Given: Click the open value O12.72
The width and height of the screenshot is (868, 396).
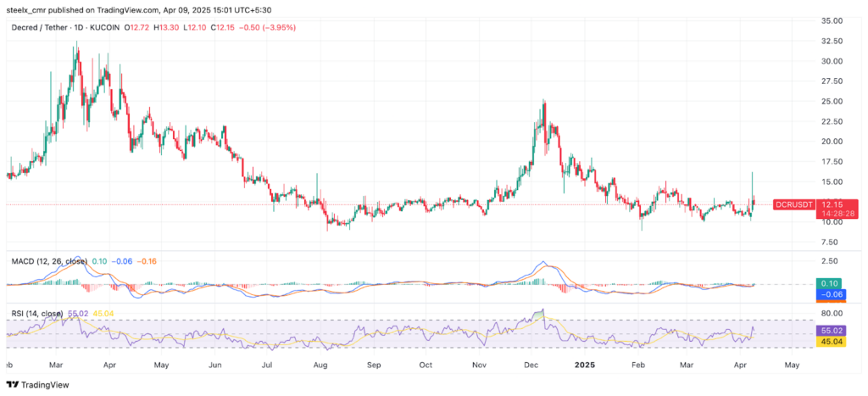Looking at the screenshot, I should pos(136,27).
